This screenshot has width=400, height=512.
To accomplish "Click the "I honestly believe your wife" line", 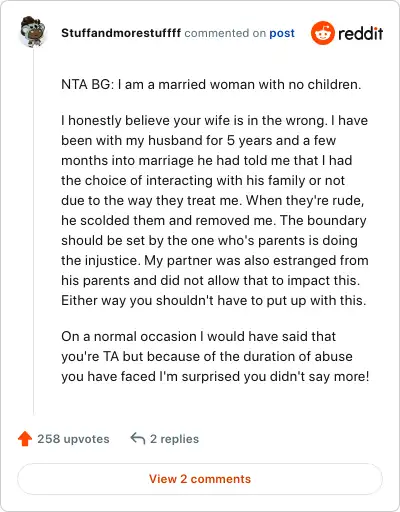I will pos(214,120).
